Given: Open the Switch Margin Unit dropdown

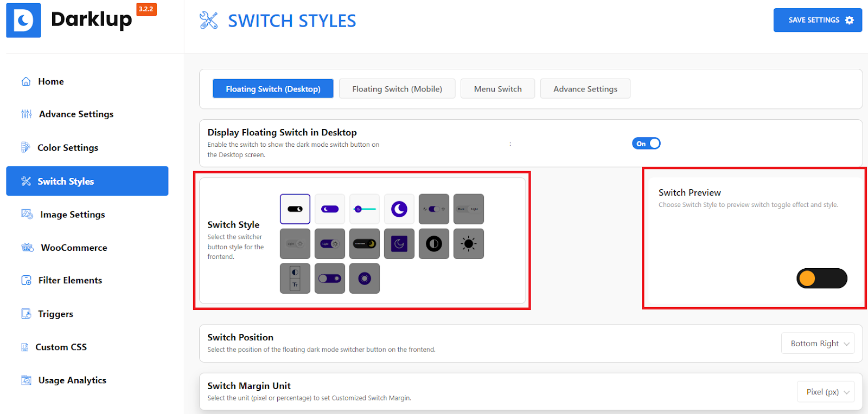Looking at the screenshot, I should tap(826, 392).
